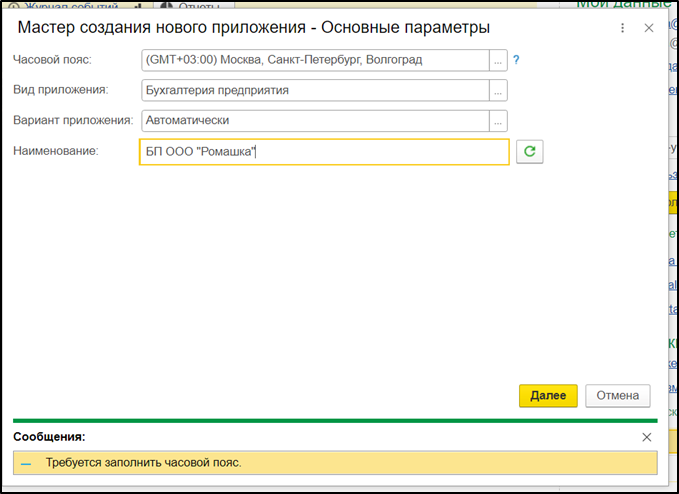Screen dimensions: 679x494
Task: Click the Часовой пояс label
Action: [x=52, y=60]
